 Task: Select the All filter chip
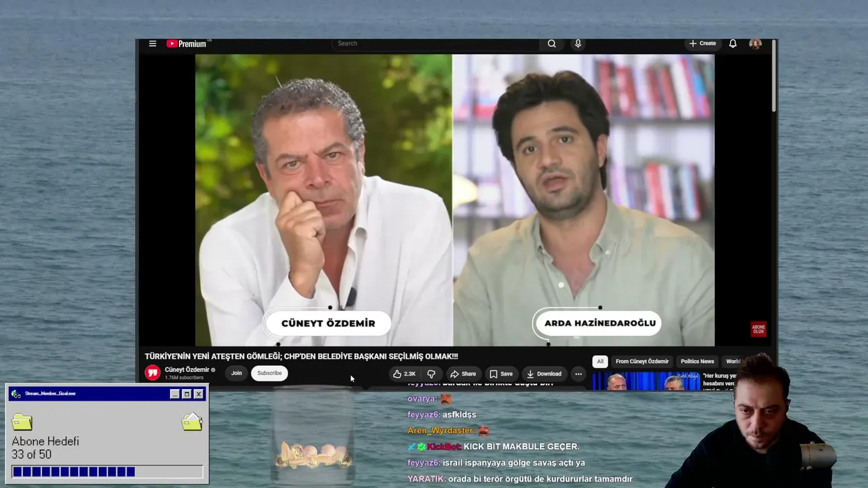(x=599, y=361)
